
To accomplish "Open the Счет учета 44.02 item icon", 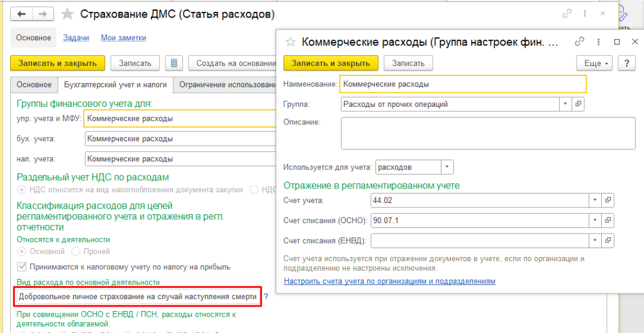I will 608,200.
